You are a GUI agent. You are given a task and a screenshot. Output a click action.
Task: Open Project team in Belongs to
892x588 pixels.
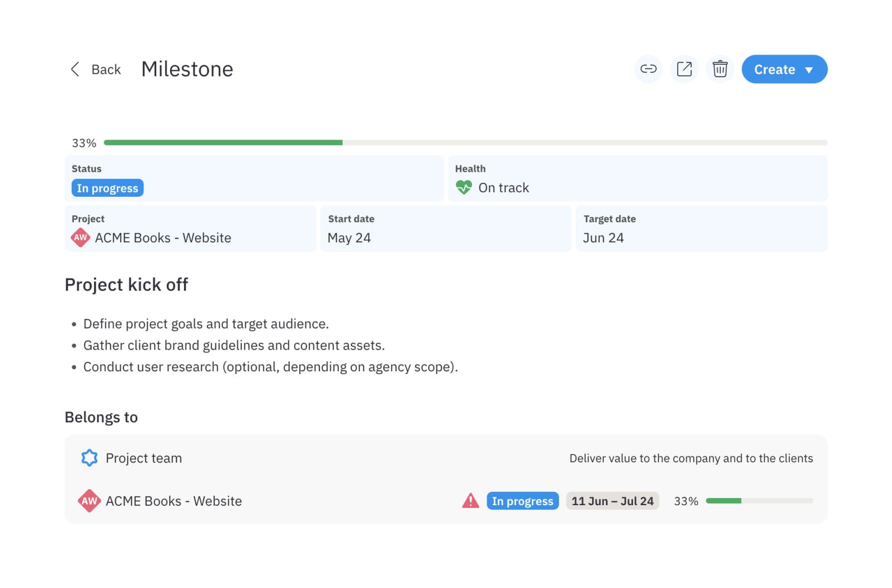coord(143,458)
